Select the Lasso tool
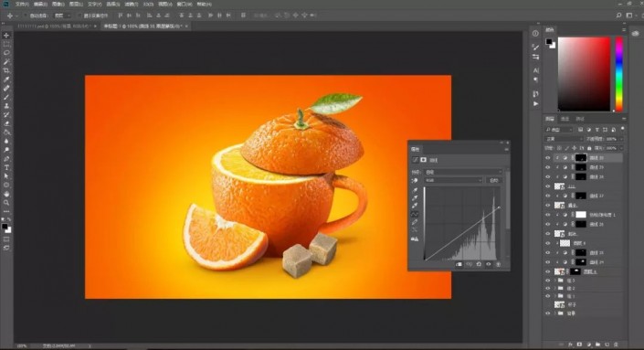The image size is (644, 350). click(6, 53)
